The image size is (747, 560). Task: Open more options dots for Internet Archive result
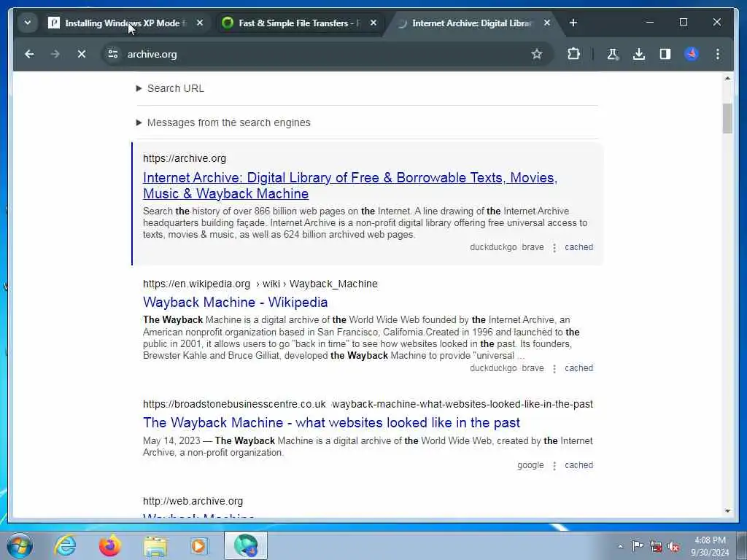click(554, 248)
